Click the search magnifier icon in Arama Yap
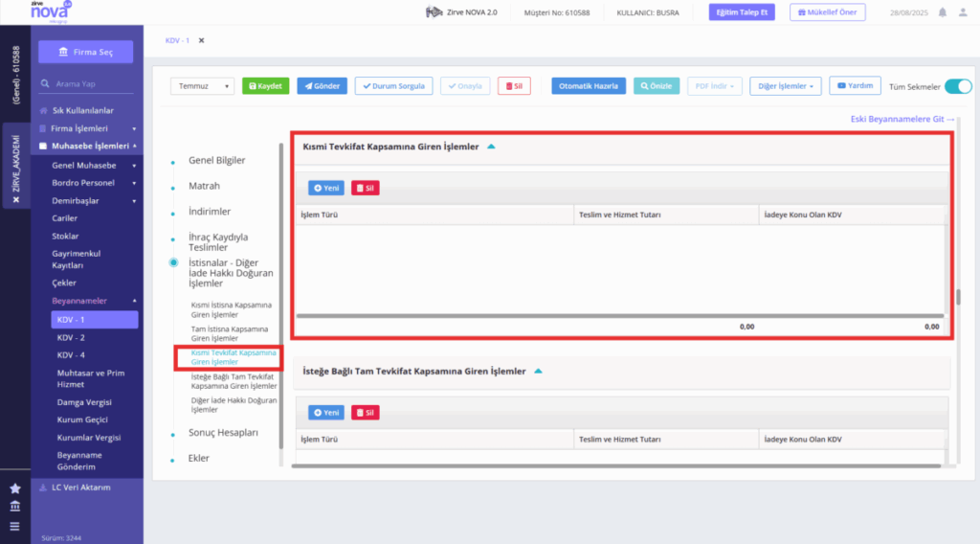This screenshot has height=544, width=980. pyautogui.click(x=45, y=83)
